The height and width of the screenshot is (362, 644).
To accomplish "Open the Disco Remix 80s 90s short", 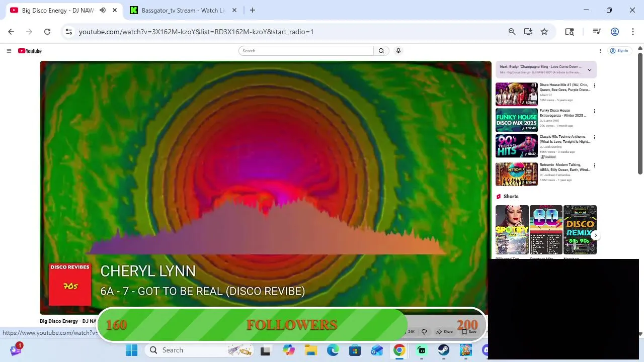I will [x=580, y=230].
